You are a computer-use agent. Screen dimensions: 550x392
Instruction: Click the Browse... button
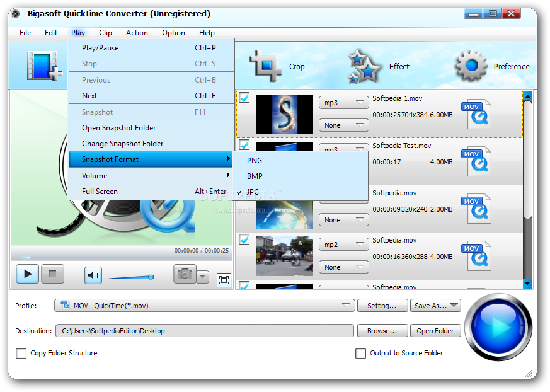(x=382, y=331)
